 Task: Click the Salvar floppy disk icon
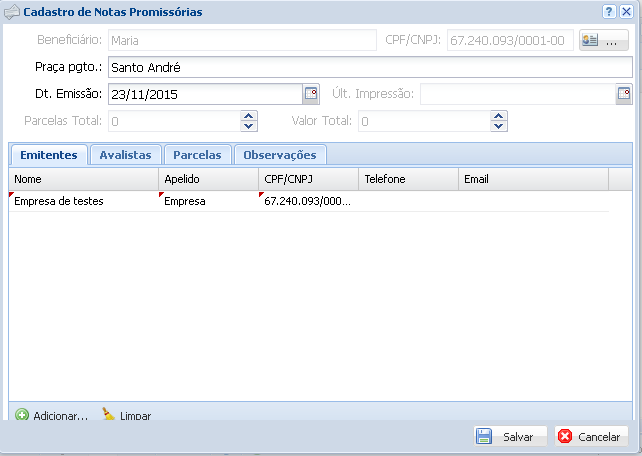coord(484,436)
